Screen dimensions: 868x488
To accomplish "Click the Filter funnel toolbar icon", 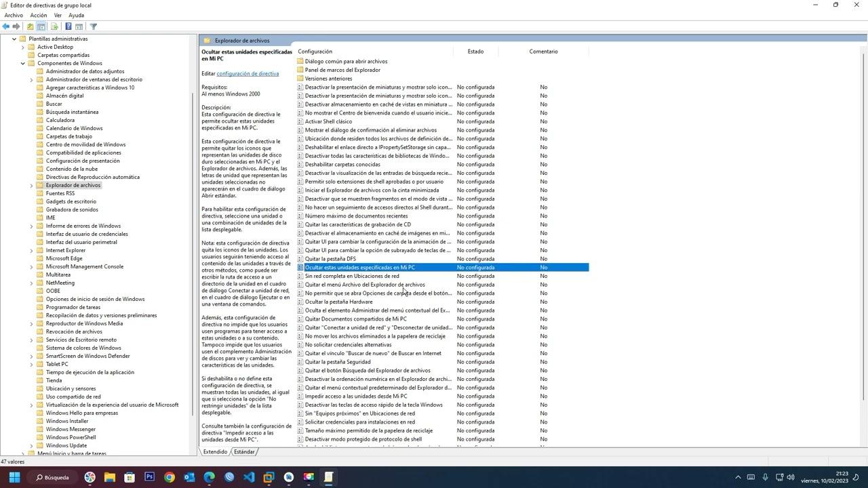I will tap(94, 26).
